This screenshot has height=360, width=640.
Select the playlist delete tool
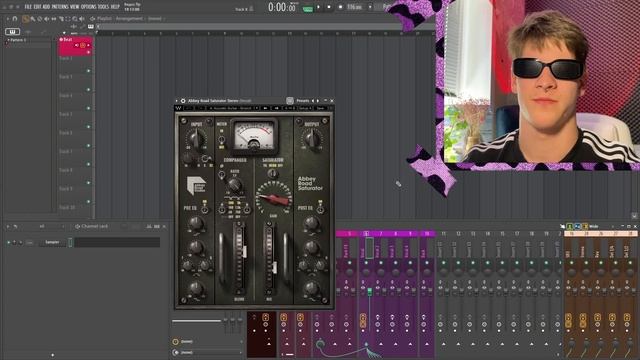(40, 19)
